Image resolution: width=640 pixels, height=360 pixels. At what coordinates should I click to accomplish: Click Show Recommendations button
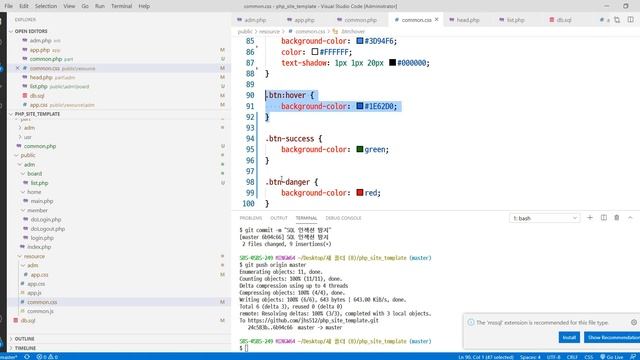(612, 338)
